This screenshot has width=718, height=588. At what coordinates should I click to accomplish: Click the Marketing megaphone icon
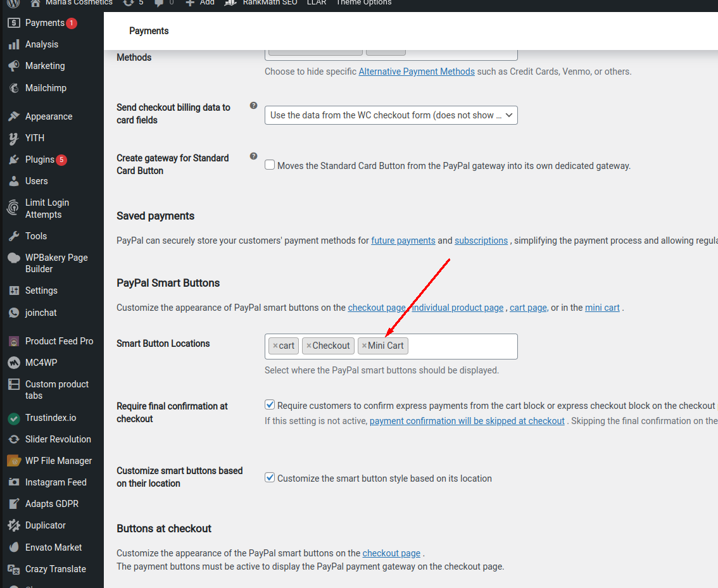(x=14, y=66)
